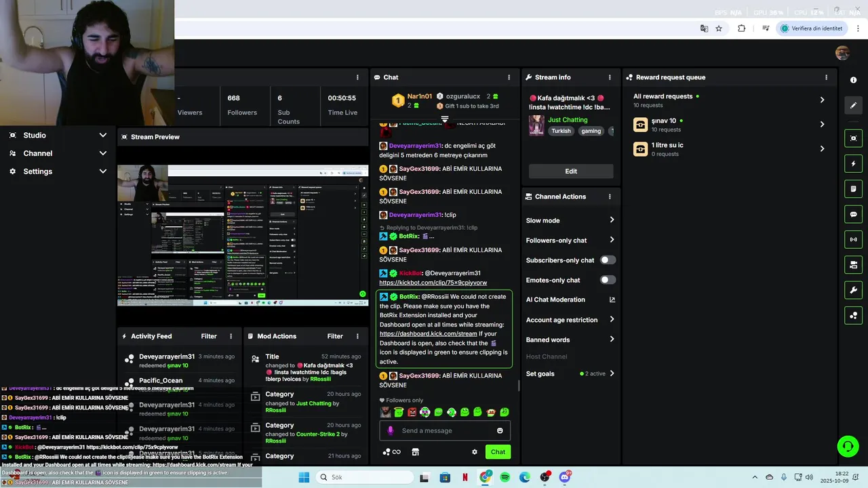This screenshot has width=868, height=488.
Task: Select the gaming stream tag
Action: click(591, 131)
